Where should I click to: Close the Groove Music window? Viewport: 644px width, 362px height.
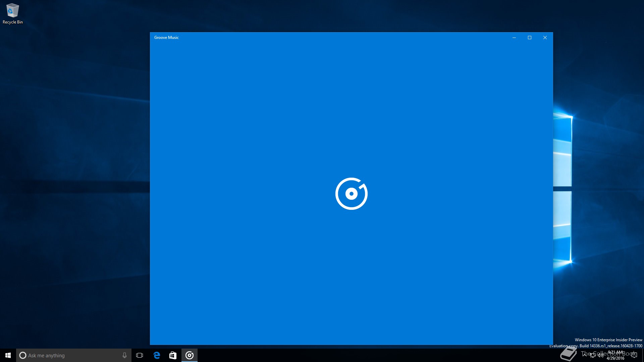pos(545,38)
